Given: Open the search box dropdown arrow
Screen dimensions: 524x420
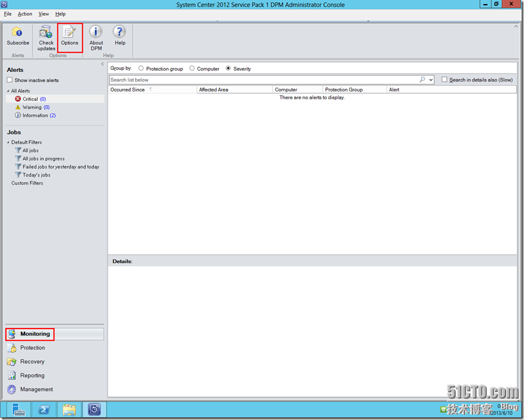Looking at the screenshot, I should click(431, 80).
